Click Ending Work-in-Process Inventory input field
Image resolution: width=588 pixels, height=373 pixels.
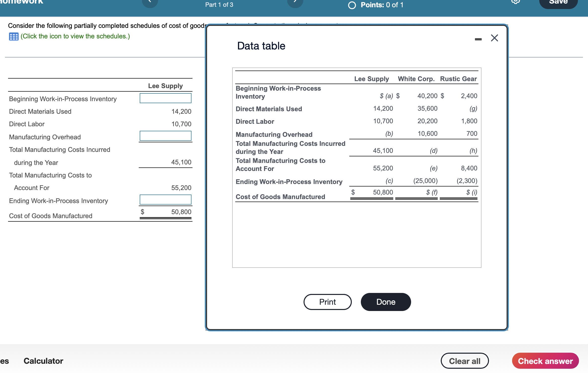(x=165, y=200)
